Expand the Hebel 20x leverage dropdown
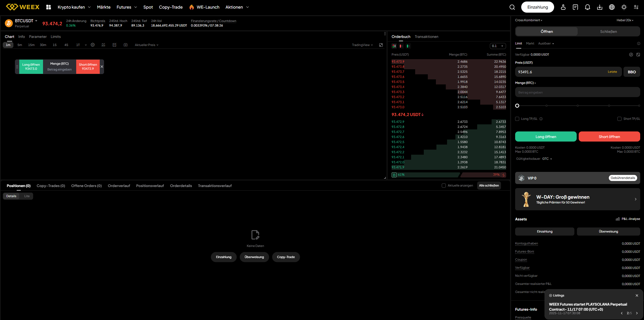This screenshot has width=644, height=320. coord(625,20)
